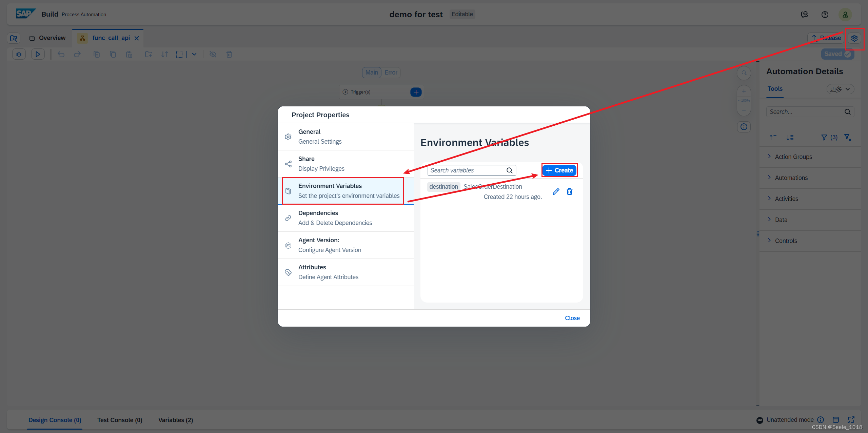Expand the Activities section
Screen dimensions: 868x433
(x=786, y=199)
